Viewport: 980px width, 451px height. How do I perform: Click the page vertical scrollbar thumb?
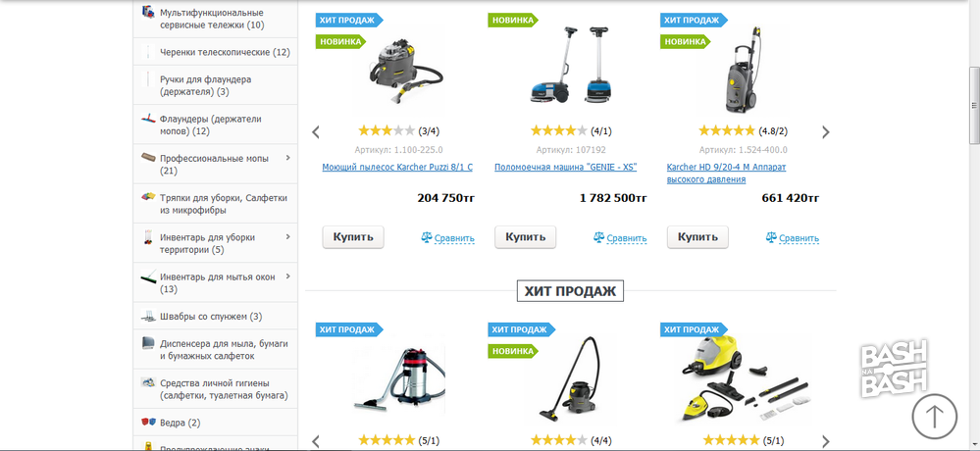pos(974,105)
